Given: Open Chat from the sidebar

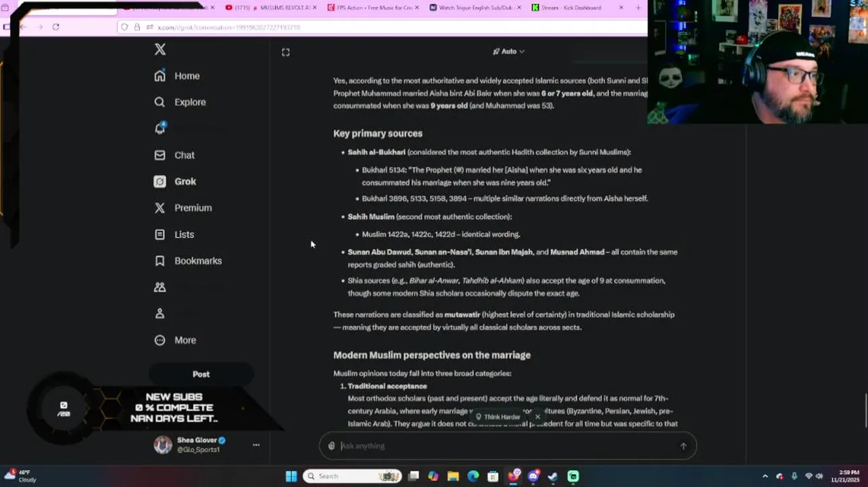Looking at the screenshot, I should 174,155.
